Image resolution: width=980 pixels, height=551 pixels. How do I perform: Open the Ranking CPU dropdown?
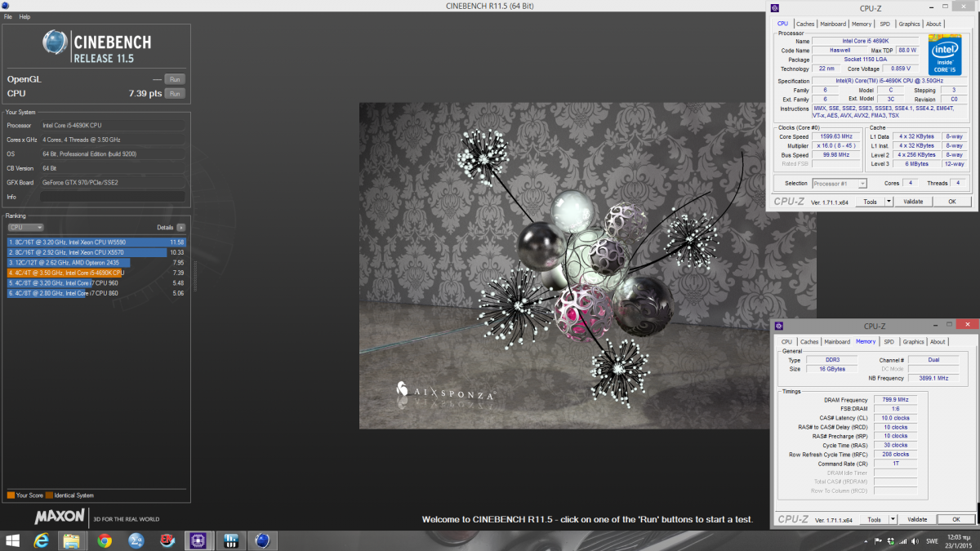click(25, 227)
